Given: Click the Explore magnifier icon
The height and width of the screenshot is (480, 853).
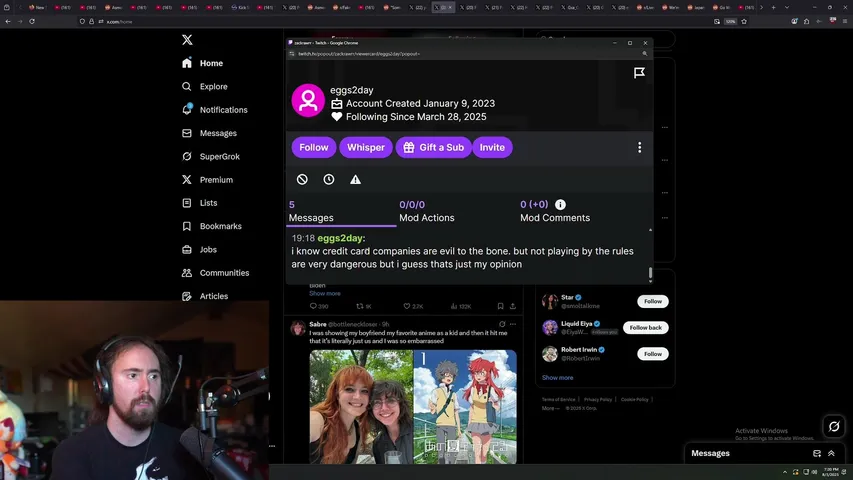Looking at the screenshot, I should 187,87.
